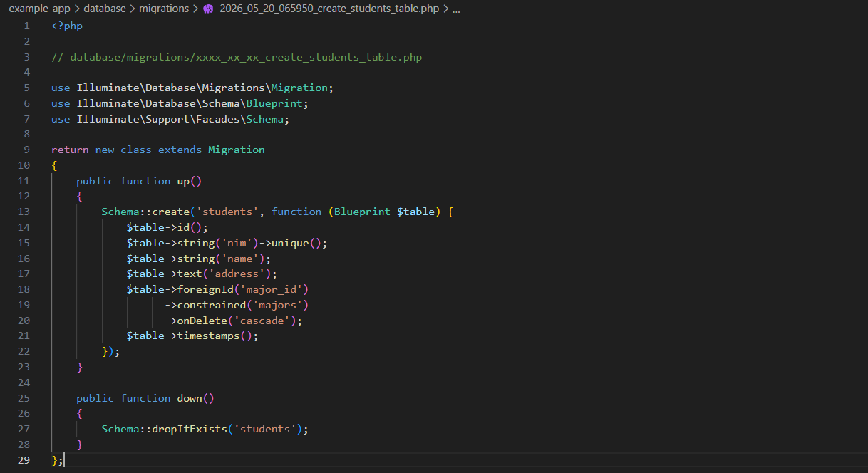This screenshot has width=868, height=473.
Task: Click the 'major_id' string argument
Action: click(272, 289)
